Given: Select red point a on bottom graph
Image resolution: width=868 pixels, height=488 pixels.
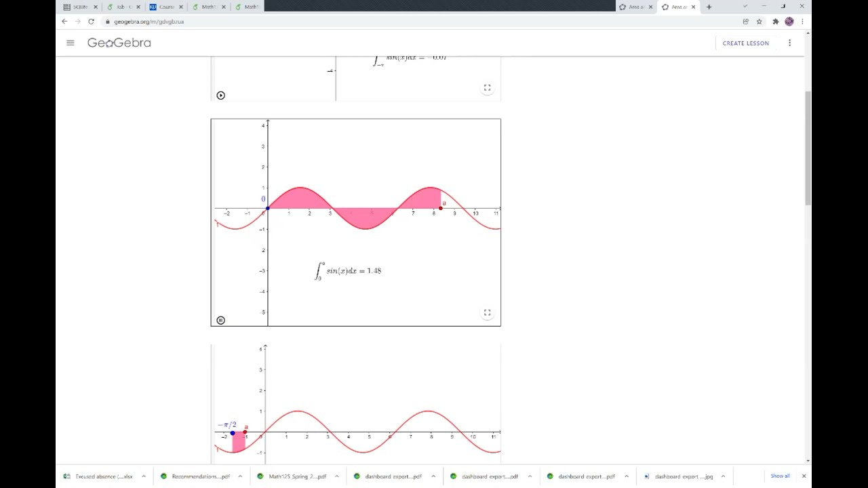Looking at the screenshot, I should tap(245, 432).
